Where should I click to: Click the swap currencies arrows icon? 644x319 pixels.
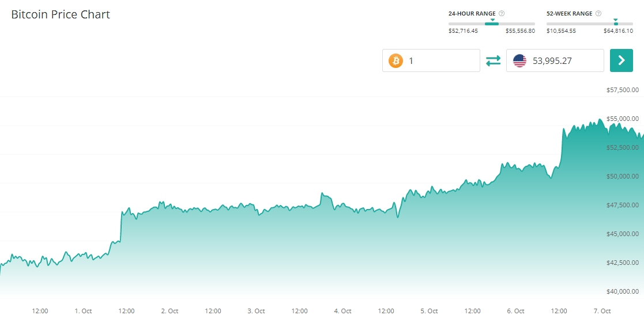[x=494, y=60]
